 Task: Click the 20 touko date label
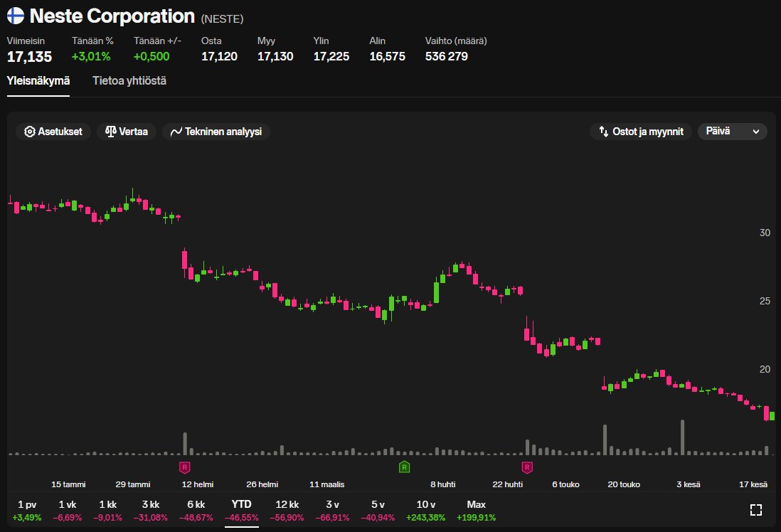coord(624,484)
